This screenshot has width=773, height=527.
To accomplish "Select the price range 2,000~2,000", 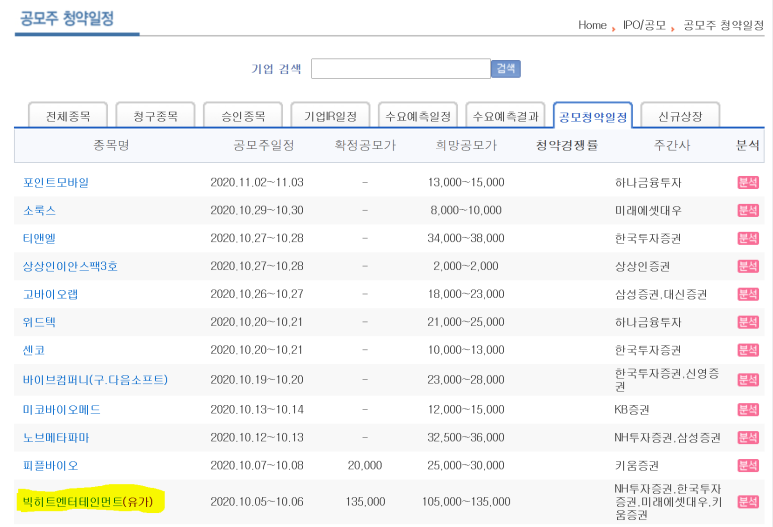I will pyautogui.click(x=466, y=266).
